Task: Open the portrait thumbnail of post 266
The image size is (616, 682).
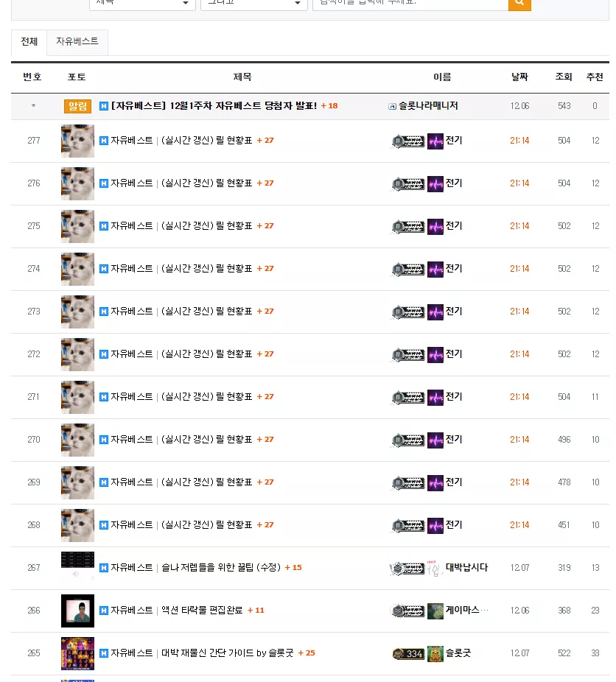Action: click(x=77, y=611)
